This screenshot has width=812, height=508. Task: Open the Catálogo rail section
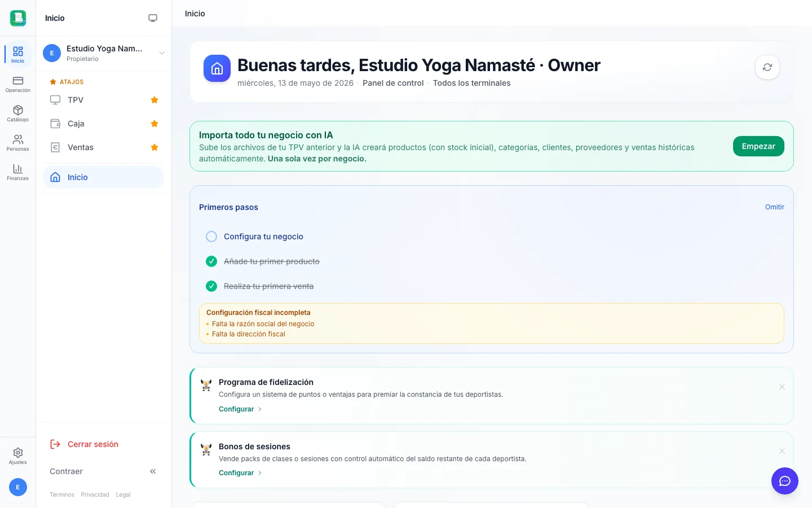17,113
